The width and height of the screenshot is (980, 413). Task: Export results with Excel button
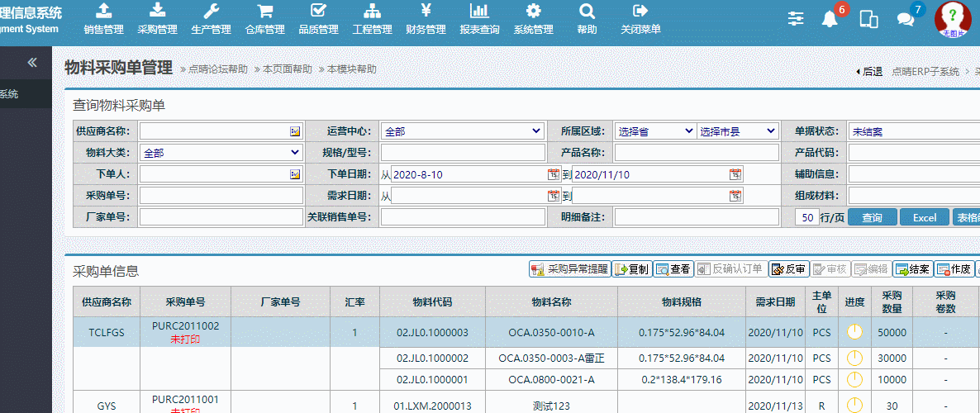[924, 217]
